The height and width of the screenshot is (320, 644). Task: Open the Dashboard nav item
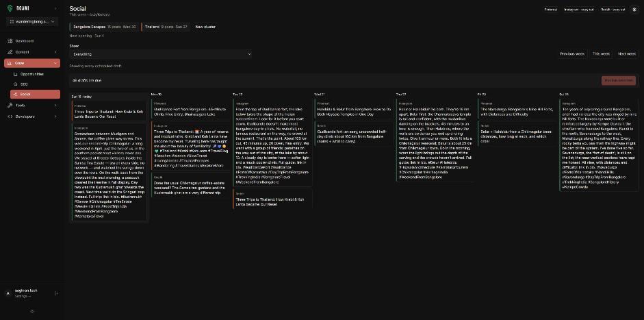[x=32, y=40]
